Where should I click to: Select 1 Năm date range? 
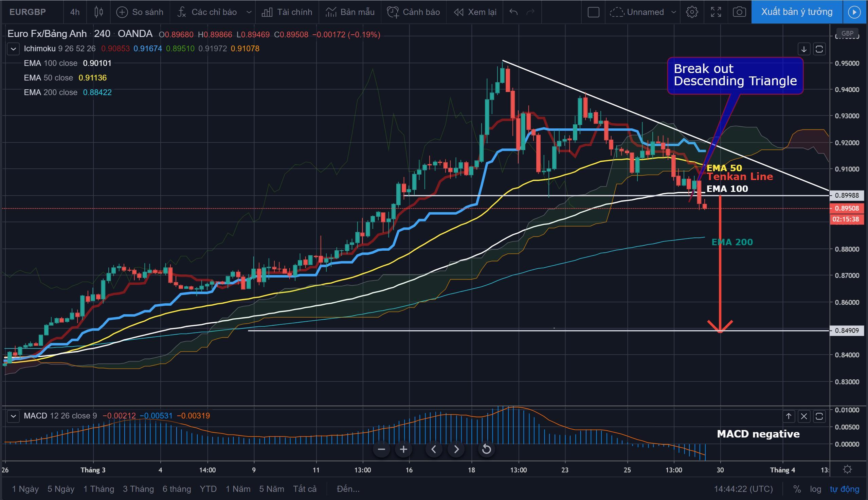click(x=238, y=489)
